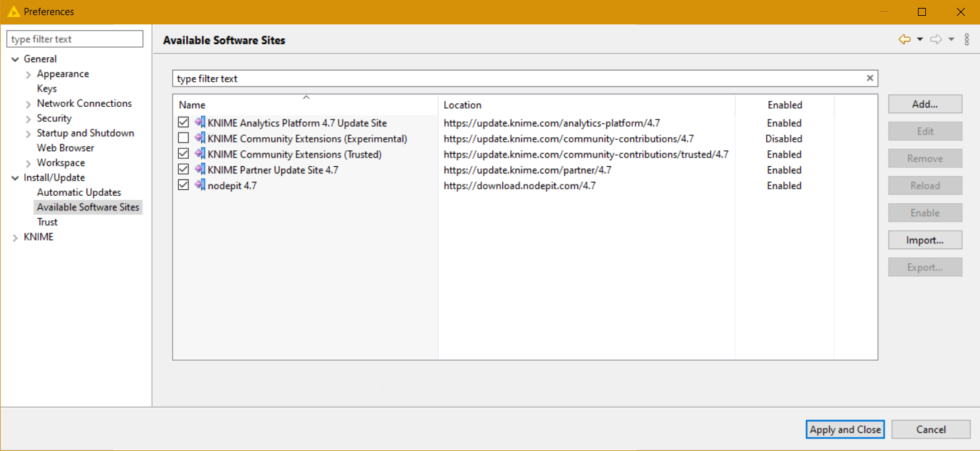
Task: Click the back navigation arrow icon
Action: (x=904, y=40)
